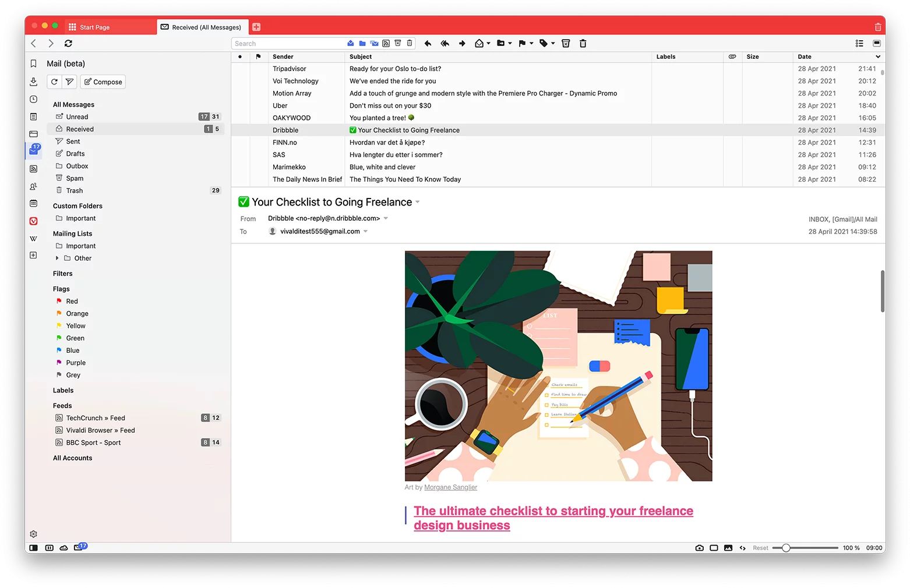
Task: Open the Wikipedia web panel icon
Action: [x=33, y=238]
